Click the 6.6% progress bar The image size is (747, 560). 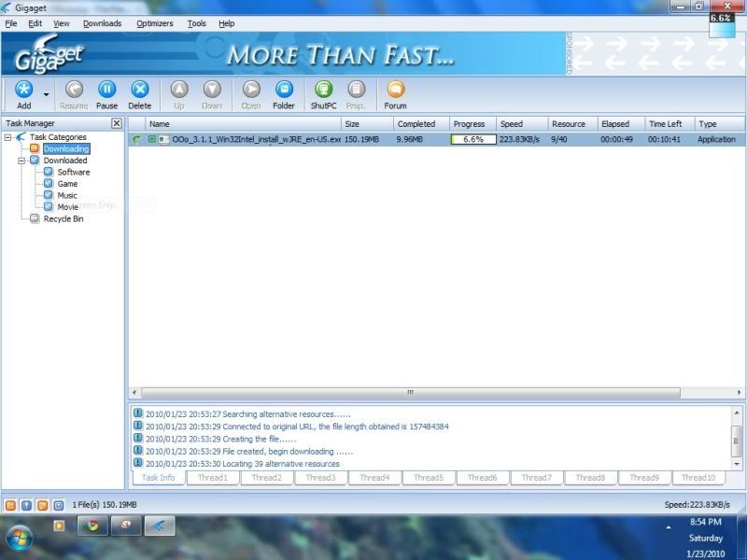point(472,139)
